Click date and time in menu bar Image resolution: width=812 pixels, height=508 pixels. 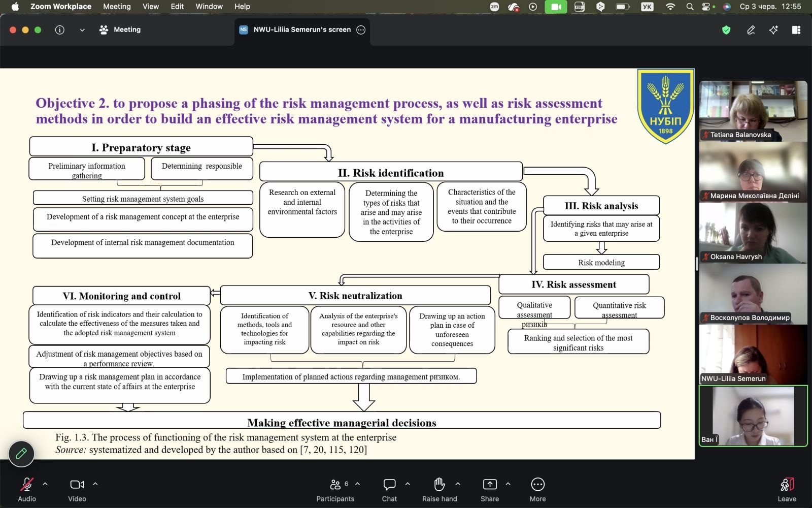tap(770, 7)
